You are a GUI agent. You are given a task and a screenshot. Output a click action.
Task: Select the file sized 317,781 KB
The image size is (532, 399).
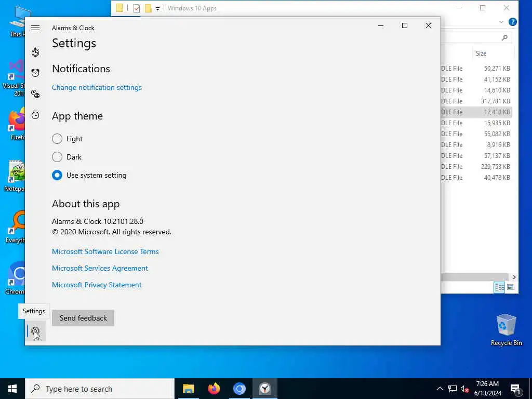tap(476, 101)
